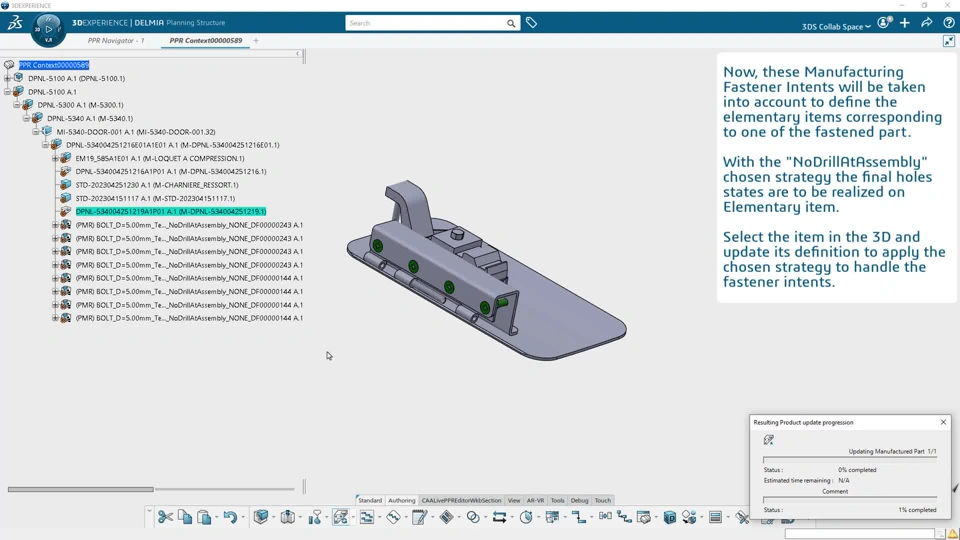The width and height of the screenshot is (960, 540).
Task: Click the tag icon beside search
Action: click(531, 23)
